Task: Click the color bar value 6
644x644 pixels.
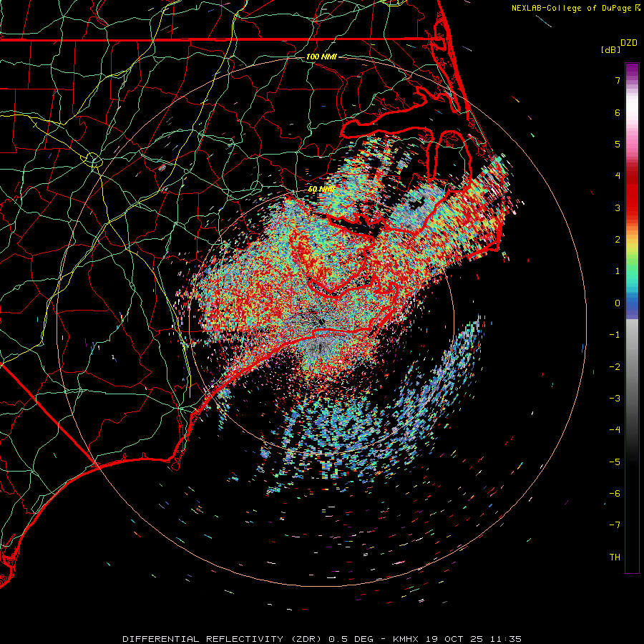Action: tap(618, 112)
